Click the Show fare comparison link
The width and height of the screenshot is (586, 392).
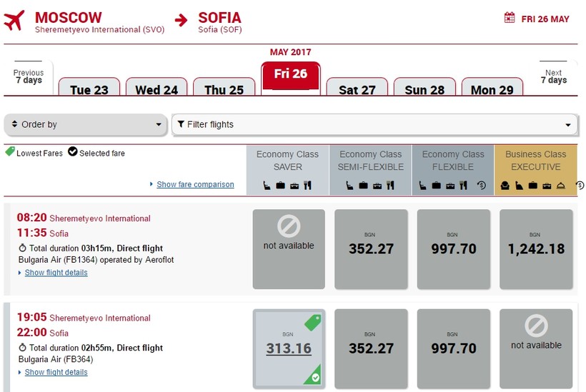pos(195,184)
